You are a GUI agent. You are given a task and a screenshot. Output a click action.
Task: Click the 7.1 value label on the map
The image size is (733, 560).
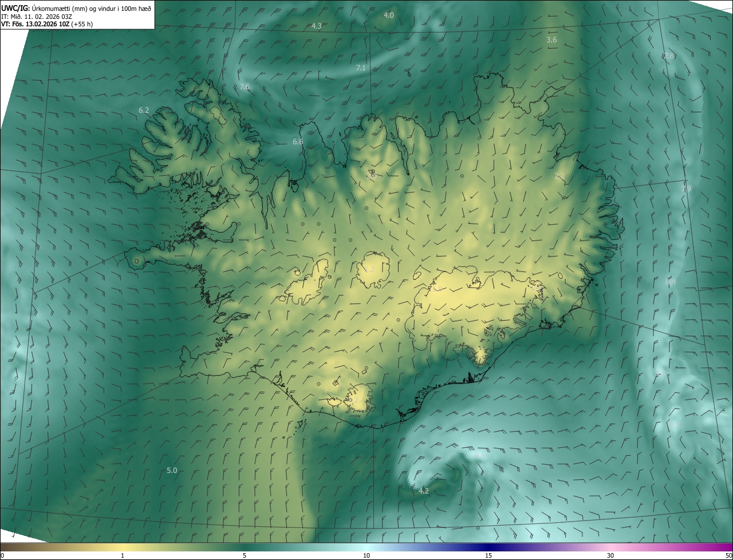361,68
